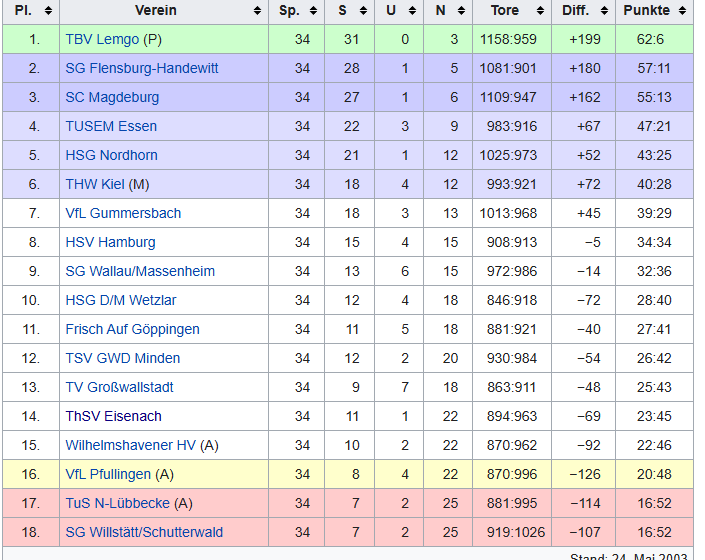The image size is (705, 560).
Task: Open SG Flensburg-Handewitt team page
Action: tap(142, 68)
